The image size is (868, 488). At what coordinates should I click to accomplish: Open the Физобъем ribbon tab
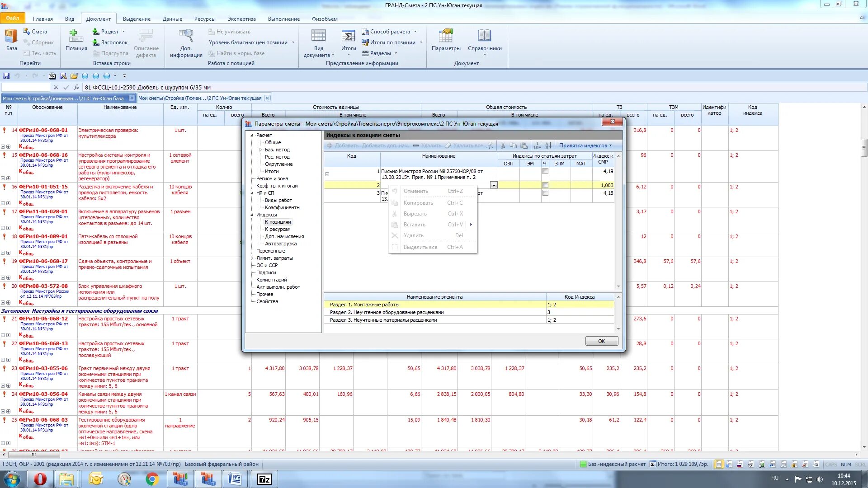tap(325, 19)
